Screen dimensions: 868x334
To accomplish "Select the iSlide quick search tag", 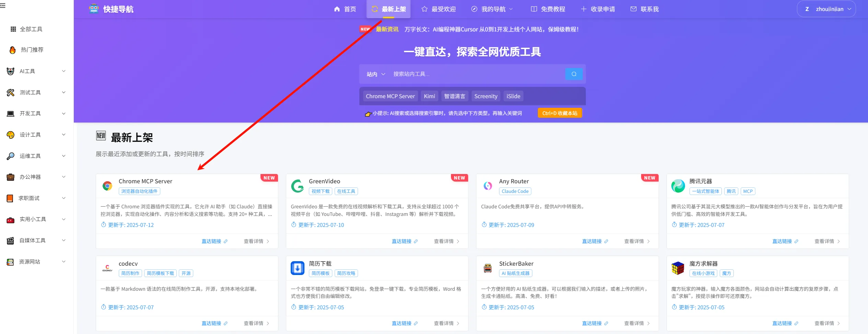I will (x=513, y=96).
